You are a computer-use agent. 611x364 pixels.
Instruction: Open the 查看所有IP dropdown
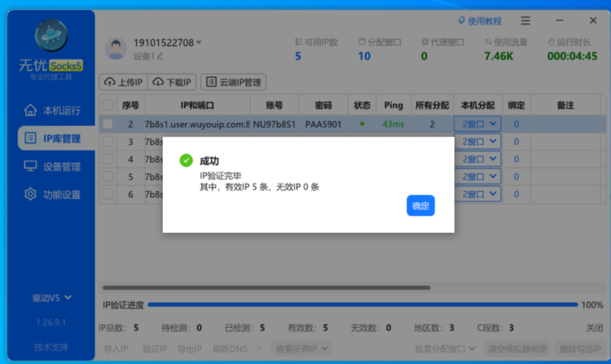pos(302,349)
